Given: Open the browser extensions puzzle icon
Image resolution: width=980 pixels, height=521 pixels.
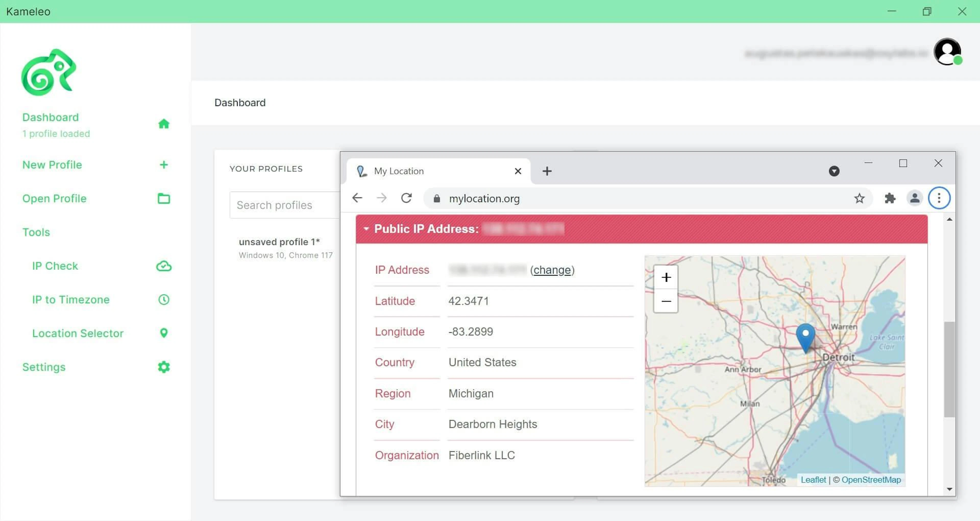Looking at the screenshot, I should tap(890, 198).
